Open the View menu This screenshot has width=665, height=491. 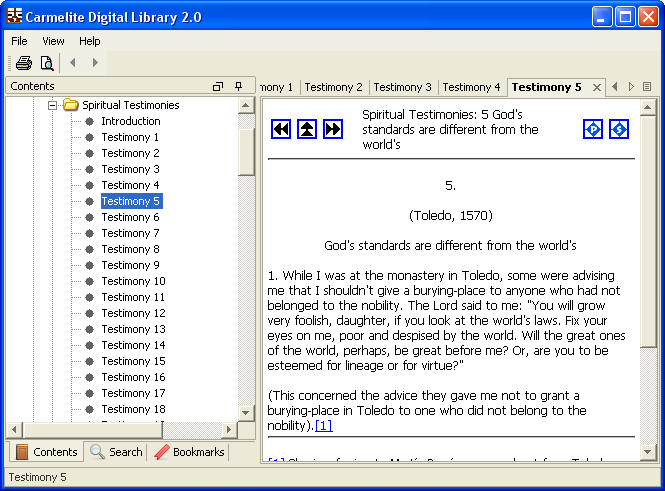tap(53, 41)
